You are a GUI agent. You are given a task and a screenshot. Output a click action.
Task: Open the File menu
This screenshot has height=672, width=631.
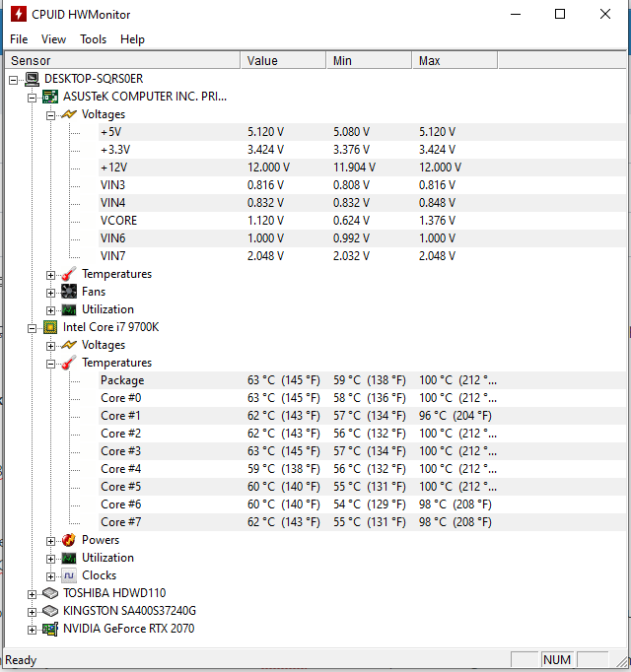19,39
